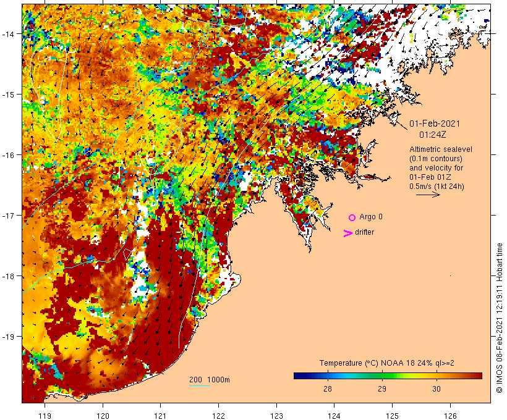Image resolution: width=507 pixels, height=420 pixels.
Task: Click the IMOS copyright timestamp text
Action: pyautogui.click(x=499, y=318)
